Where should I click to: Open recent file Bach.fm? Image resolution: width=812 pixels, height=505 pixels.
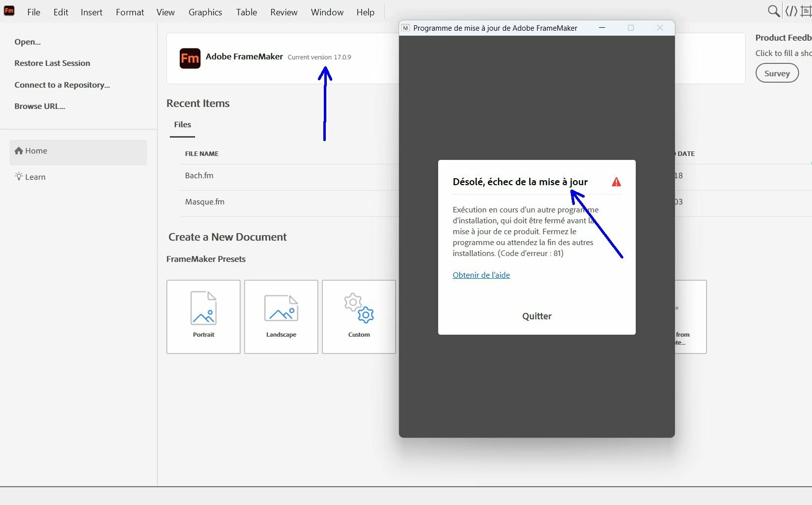click(199, 176)
